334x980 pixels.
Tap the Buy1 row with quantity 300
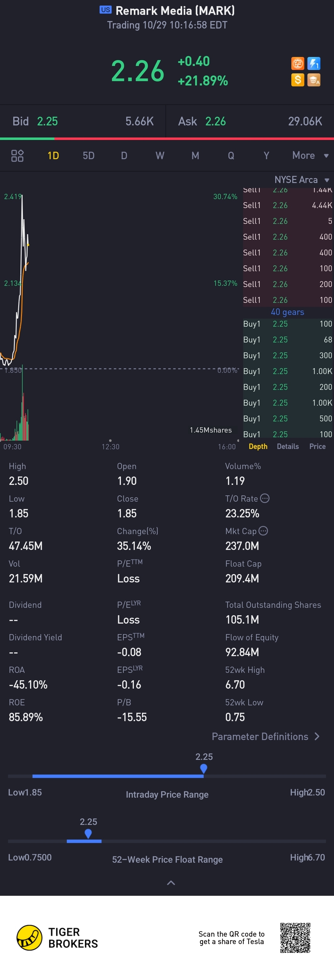click(288, 355)
